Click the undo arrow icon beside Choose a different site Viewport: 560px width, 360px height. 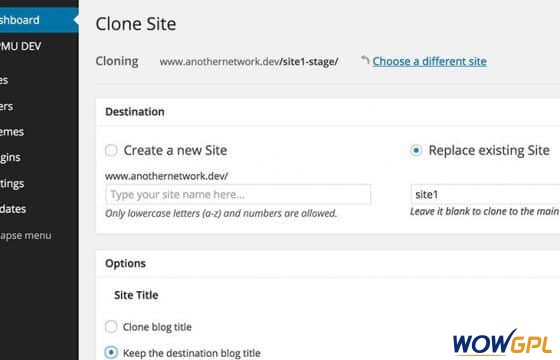pos(365,60)
